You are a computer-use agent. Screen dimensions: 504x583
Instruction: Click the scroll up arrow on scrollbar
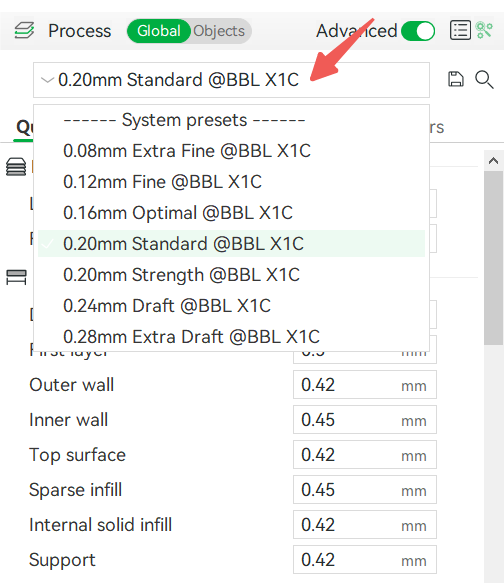[493, 161]
